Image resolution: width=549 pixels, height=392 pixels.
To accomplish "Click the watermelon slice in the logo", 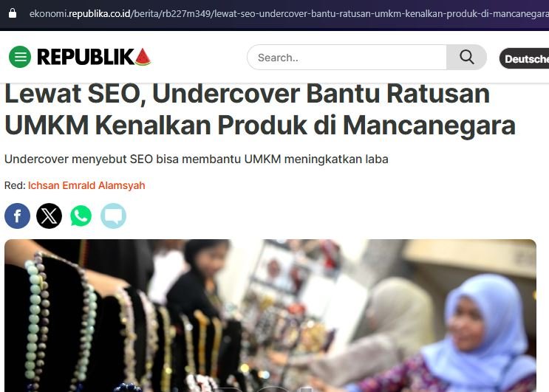I will (x=143, y=57).
